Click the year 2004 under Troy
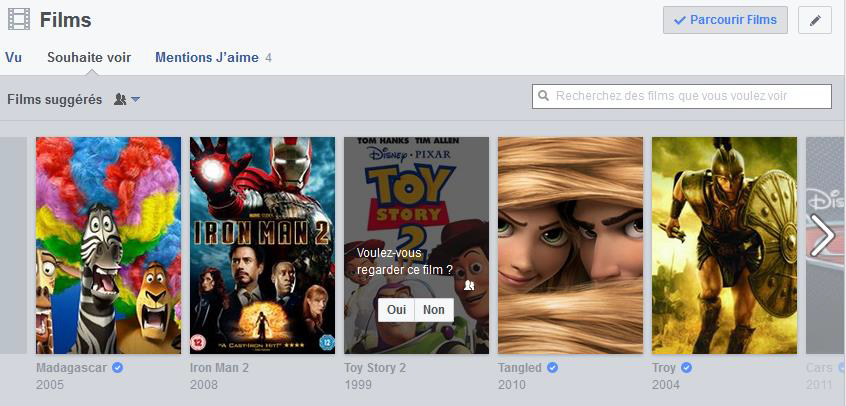The height and width of the screenshot is (406, 846). [666, 385]
